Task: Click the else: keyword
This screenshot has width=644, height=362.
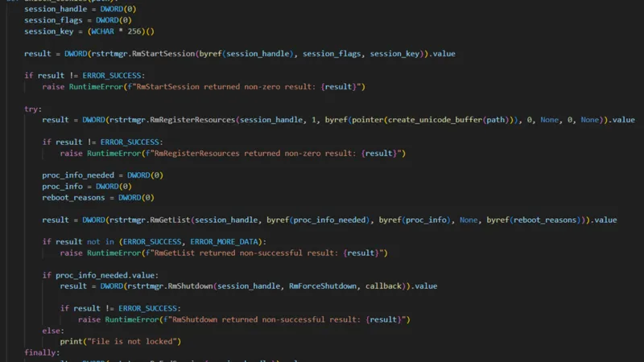Action: (53, 331)
